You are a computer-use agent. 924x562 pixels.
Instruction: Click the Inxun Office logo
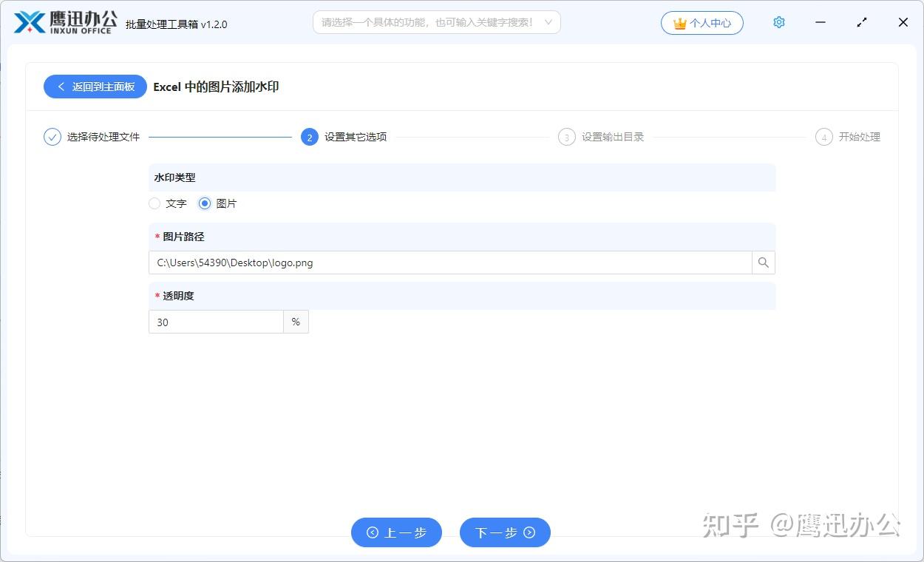65,22
